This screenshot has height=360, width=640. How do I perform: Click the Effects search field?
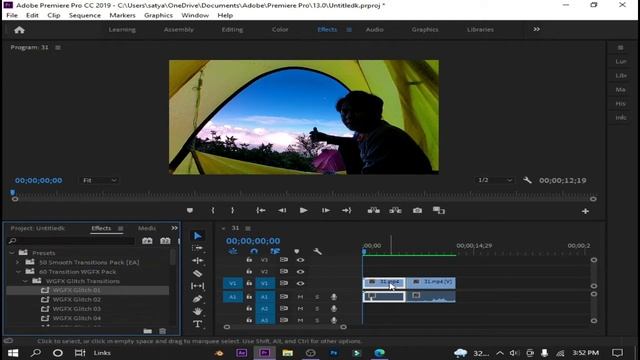pyautogui.click(x=72, y=241)
